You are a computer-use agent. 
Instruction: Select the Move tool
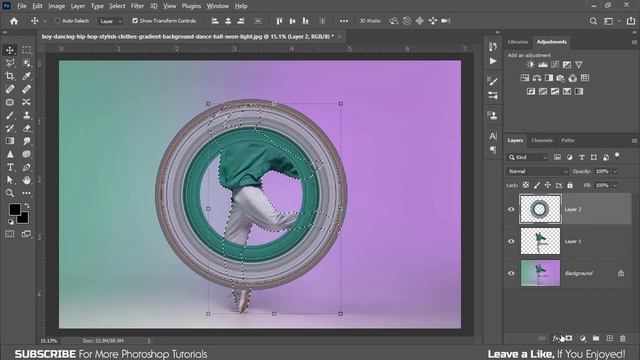(10, 50)
